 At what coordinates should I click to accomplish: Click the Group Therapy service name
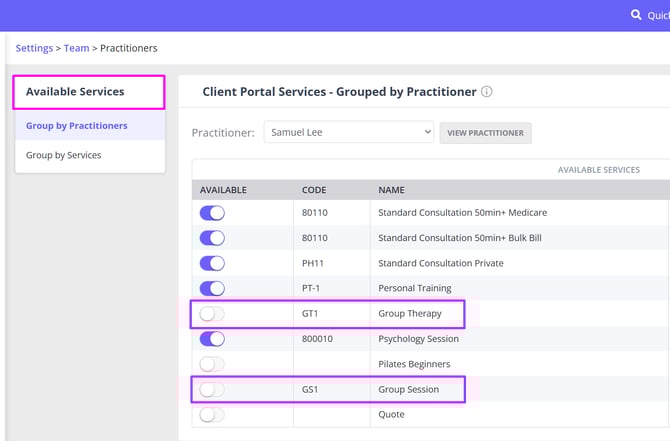410,314
